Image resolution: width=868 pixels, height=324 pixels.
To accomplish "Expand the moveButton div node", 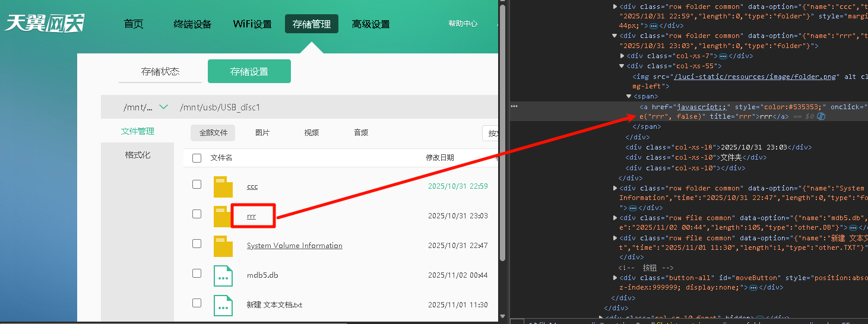I will click(615, 278).
